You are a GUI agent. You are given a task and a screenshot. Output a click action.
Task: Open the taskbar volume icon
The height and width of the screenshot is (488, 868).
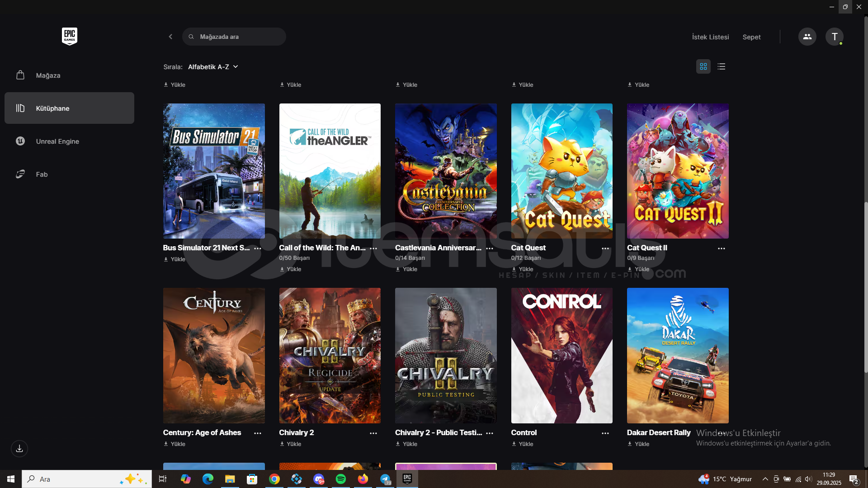point(808,479)
